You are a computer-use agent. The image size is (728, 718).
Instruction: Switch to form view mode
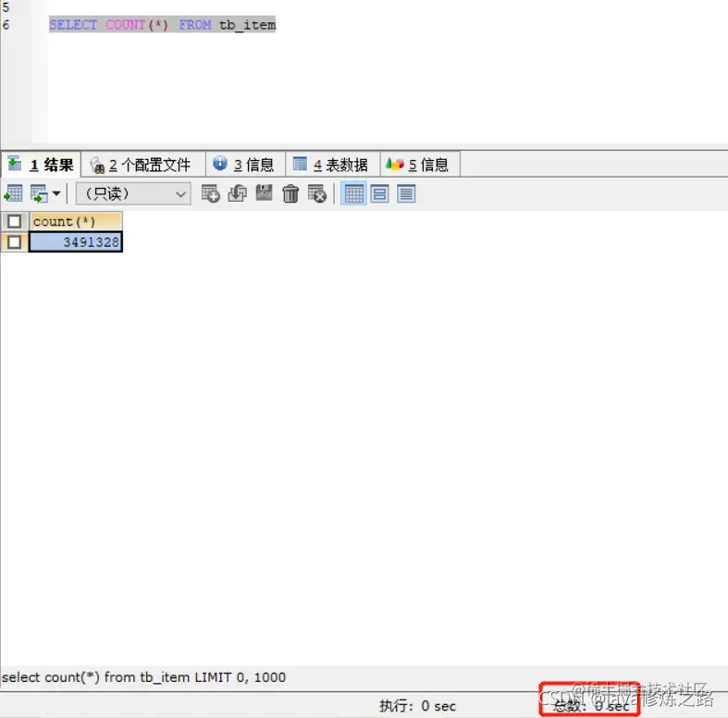(x=379, y=193)
